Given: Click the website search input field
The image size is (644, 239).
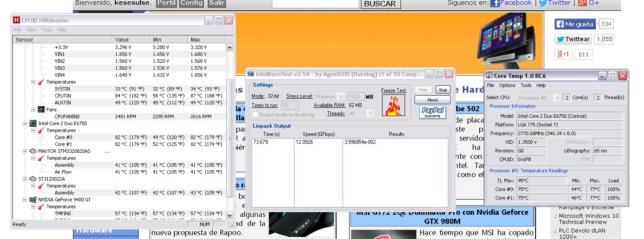Looking at the screenshot, I should [x=315, y=3].
